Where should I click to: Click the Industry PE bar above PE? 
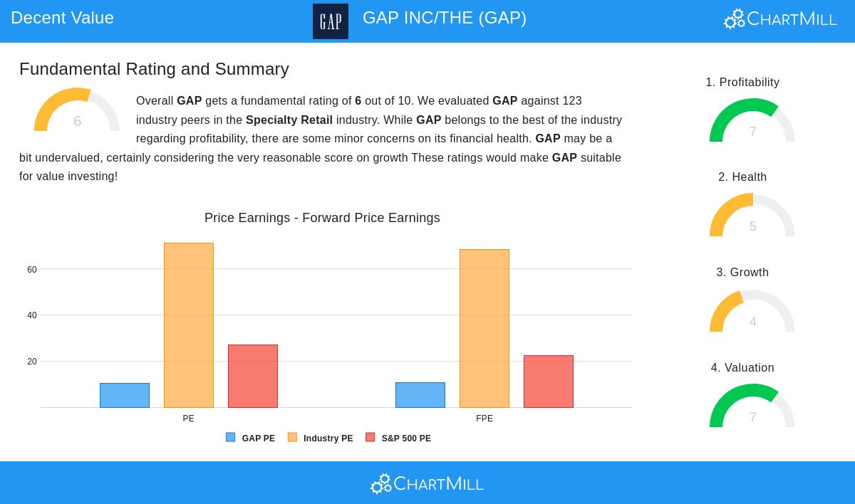pos(189,325)
